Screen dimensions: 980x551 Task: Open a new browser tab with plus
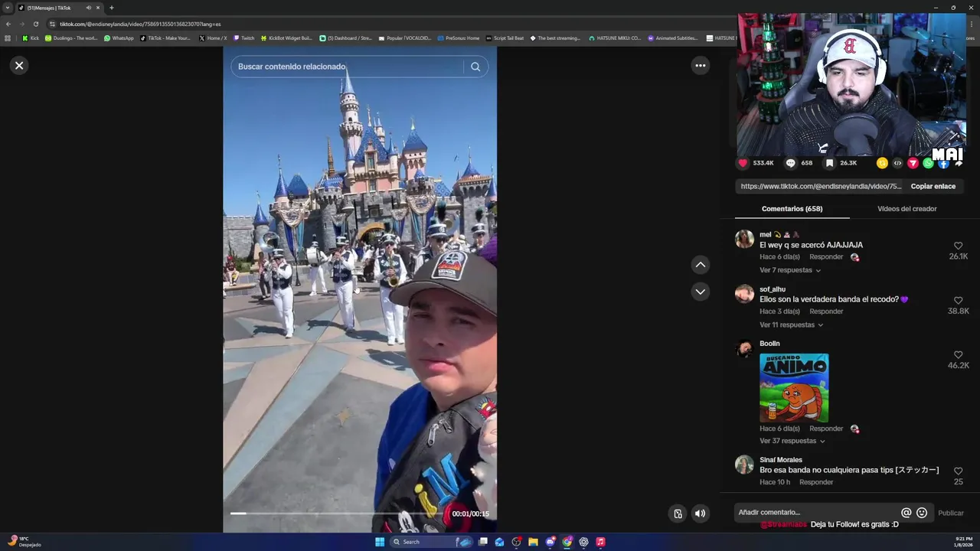pyautogui.click(x=111, y=8)
